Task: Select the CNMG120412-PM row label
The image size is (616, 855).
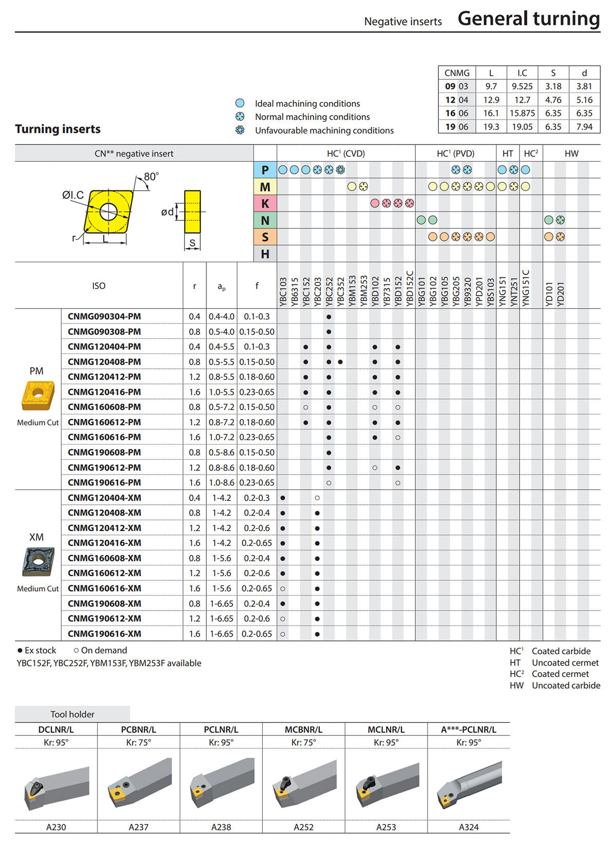Action: [104, 377]
